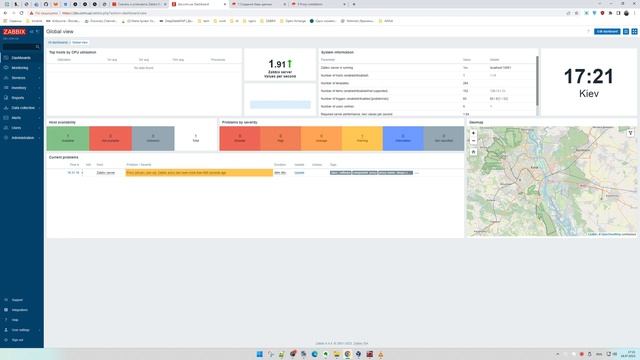The height and width of the screenshot is (360, 640).
Task: Open the Geomap severity filter icon
Action: pos(630,133)
